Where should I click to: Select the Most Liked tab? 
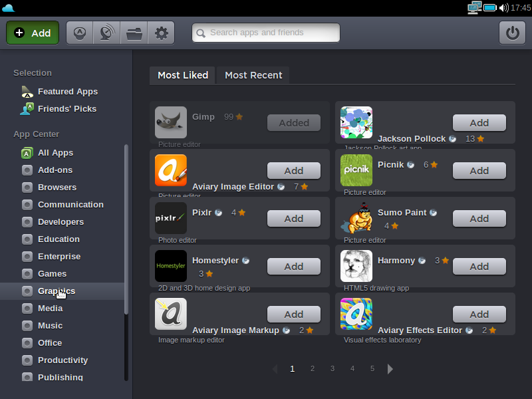pos(183,75)
